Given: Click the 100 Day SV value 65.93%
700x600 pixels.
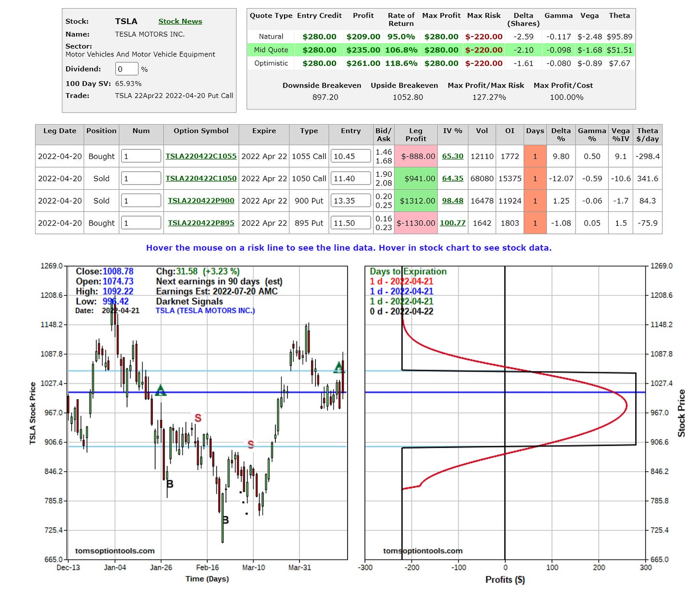Looking at the screenshot, I should click(x=128, y=83).
